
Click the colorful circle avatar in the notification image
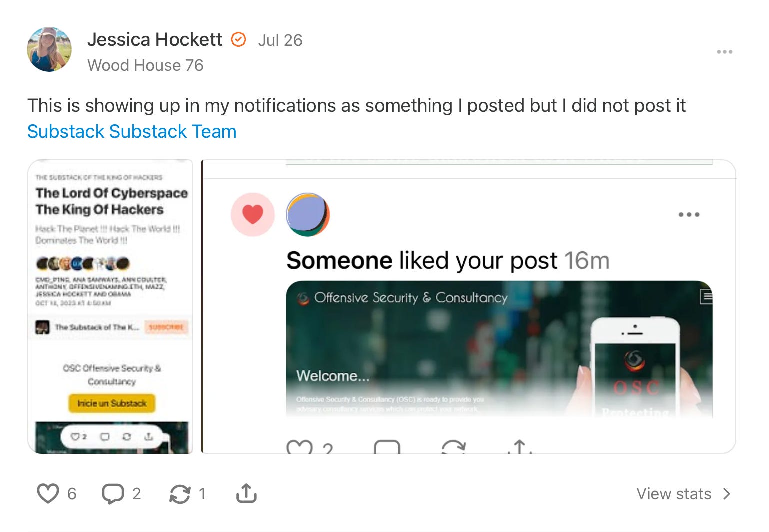click(x=308, y=214)
